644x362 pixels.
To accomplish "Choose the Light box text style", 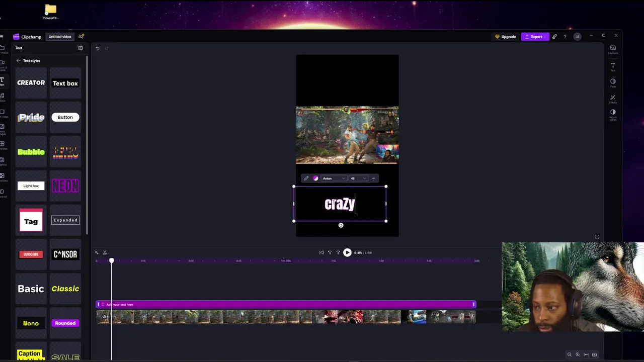I will click(31, 186).
